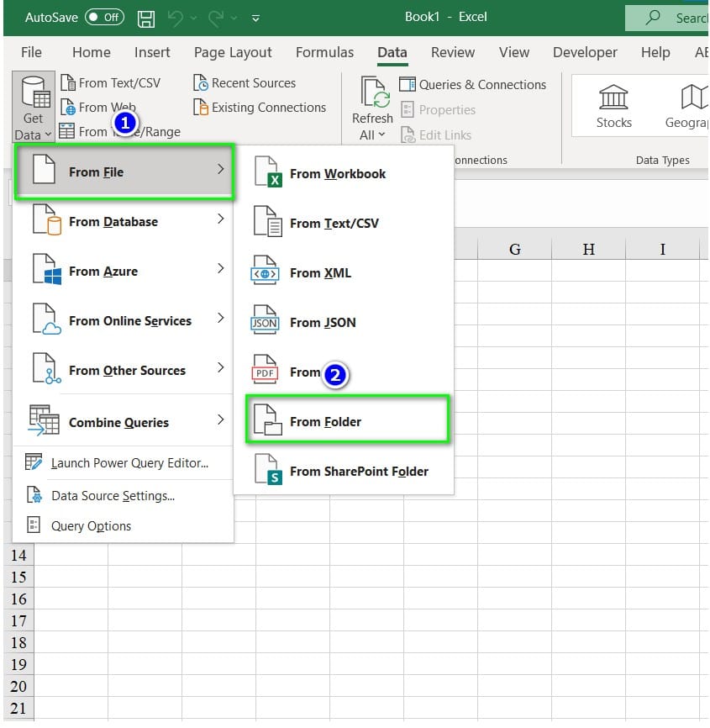Click the From Web globe icon
This screenshot has height=728, width=710.
68,108
